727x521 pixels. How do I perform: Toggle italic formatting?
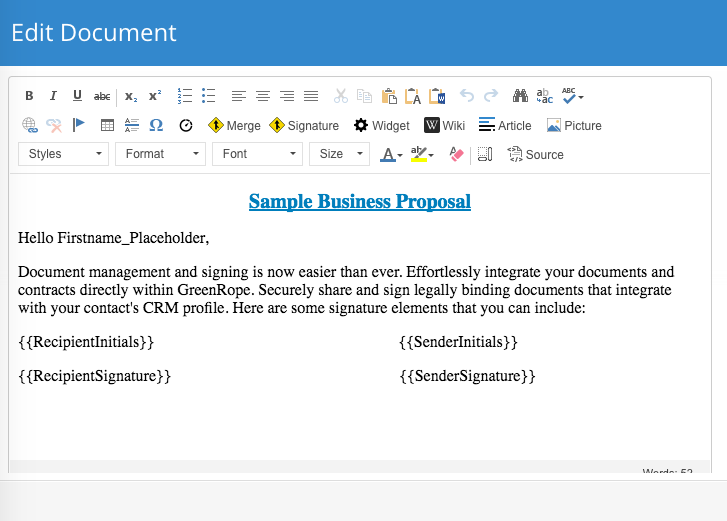pos(53,96)
